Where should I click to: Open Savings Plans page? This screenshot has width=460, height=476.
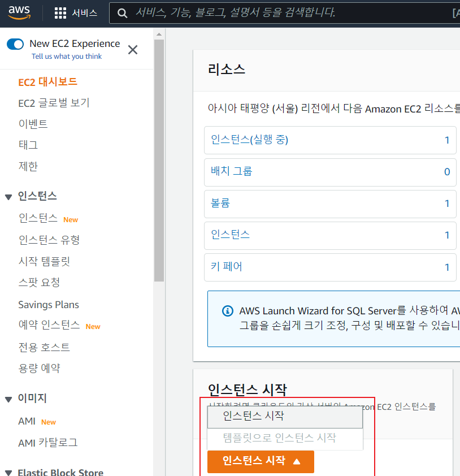[49, 305]
